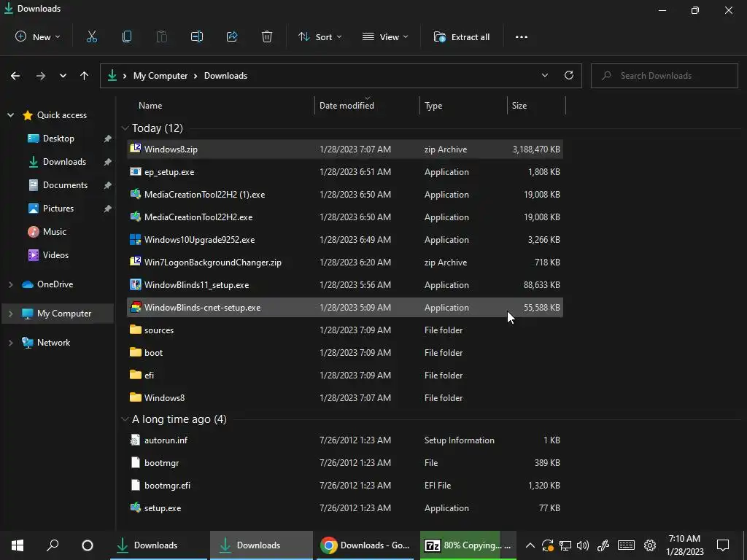The height and width of the screenshot is (560, 747).
Task: Open the settings gear tray icon
Action: (650, 545)
